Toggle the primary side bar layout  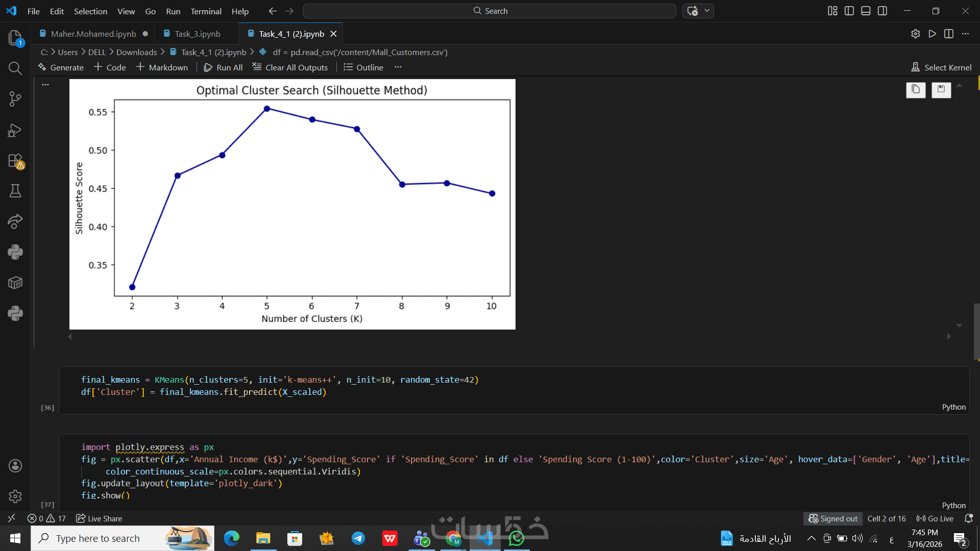point(849,11)
